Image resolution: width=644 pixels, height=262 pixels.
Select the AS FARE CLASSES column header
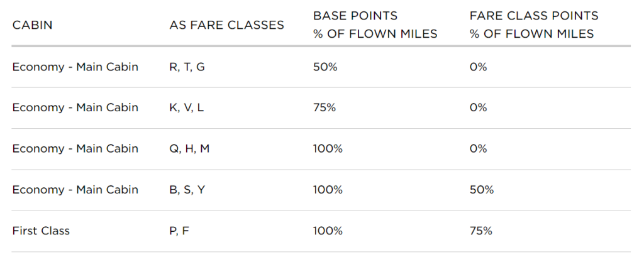226,25
